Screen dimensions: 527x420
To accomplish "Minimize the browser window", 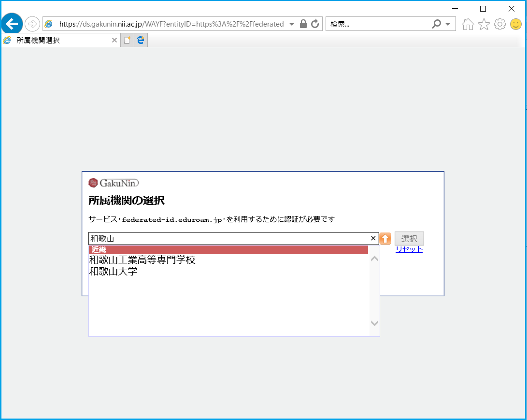I will point(455,8).
